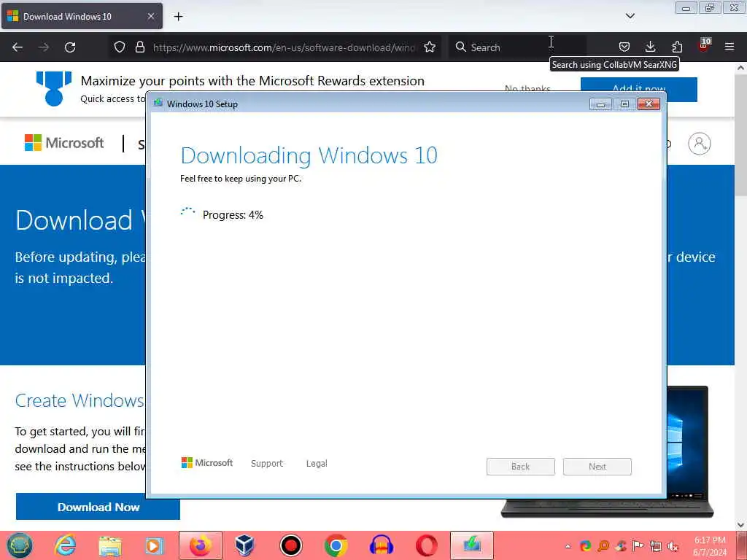Save page to Pocket icon
Viewport: 747px width, 560px height.
[x=624, y=47]
